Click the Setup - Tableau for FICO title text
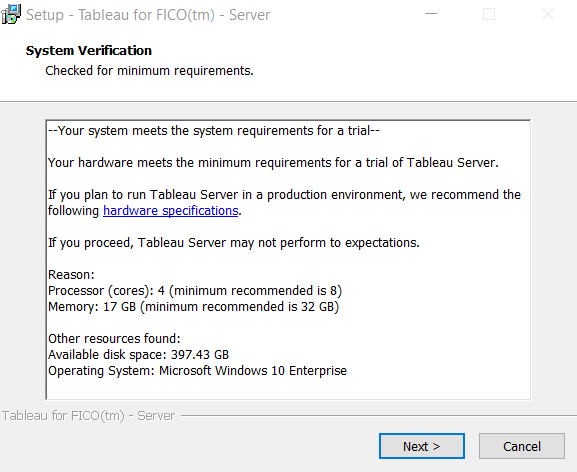This screenshot has height=472, width=577. (x=148, y=15)
